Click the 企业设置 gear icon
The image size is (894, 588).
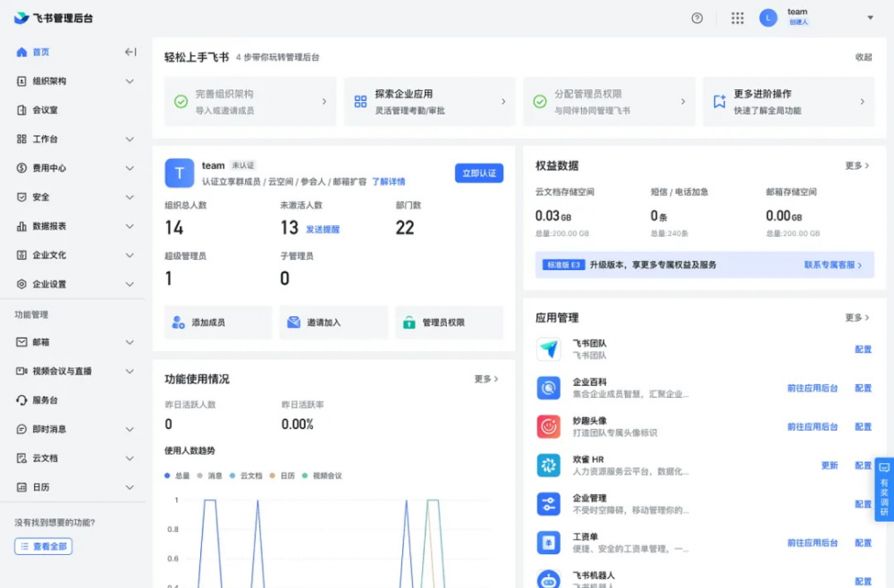(21, 284)
